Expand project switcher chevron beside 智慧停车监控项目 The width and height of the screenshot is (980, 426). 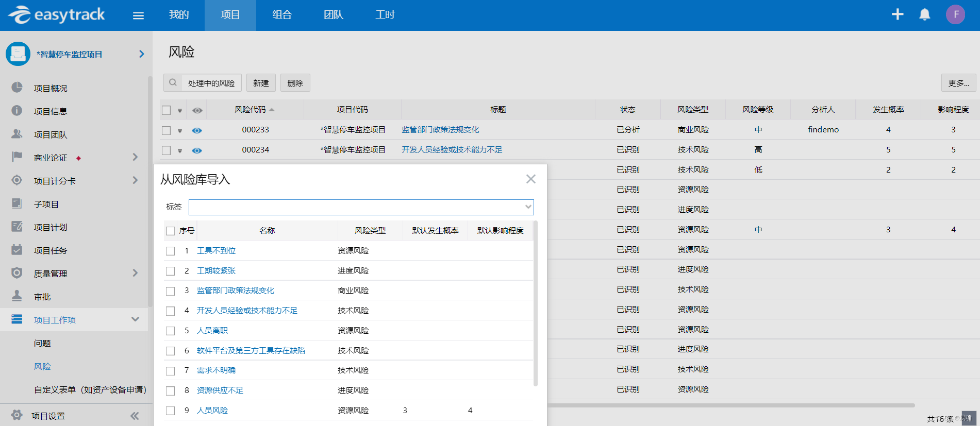142,54
